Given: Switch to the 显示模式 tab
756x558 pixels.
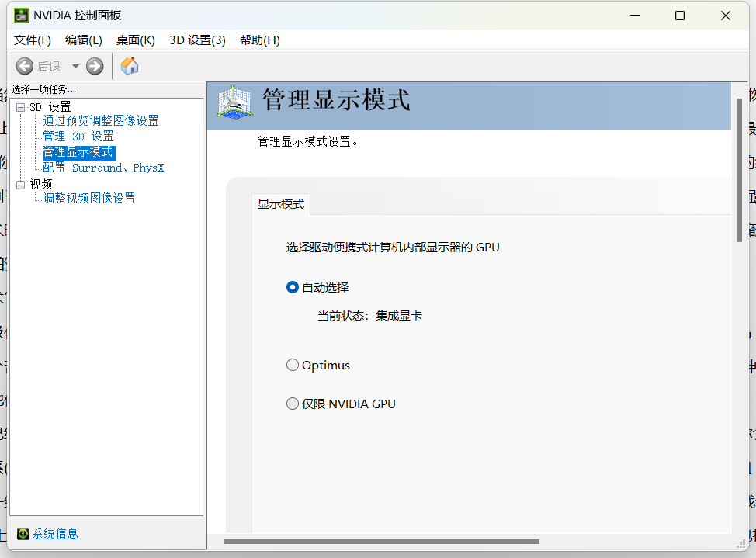Looking at the screenshot, I should pos(281,204).
